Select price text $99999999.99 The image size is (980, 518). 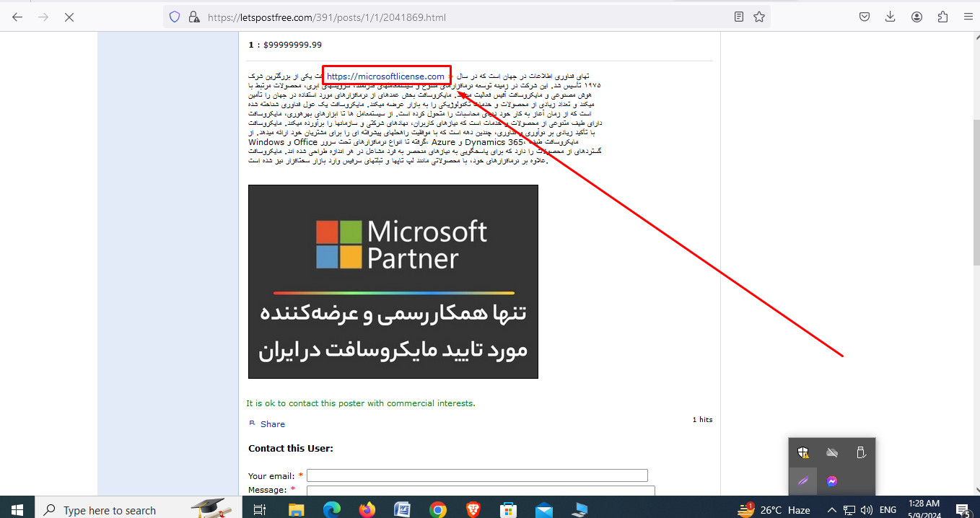pyautogui.click(x=292, y=45)
